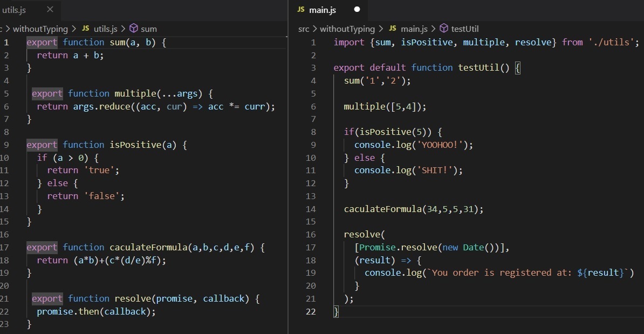Click the JS icon on the main.js tab
Image resolution: width=644 pixels, height=334 pixels.
coord(302,9)
